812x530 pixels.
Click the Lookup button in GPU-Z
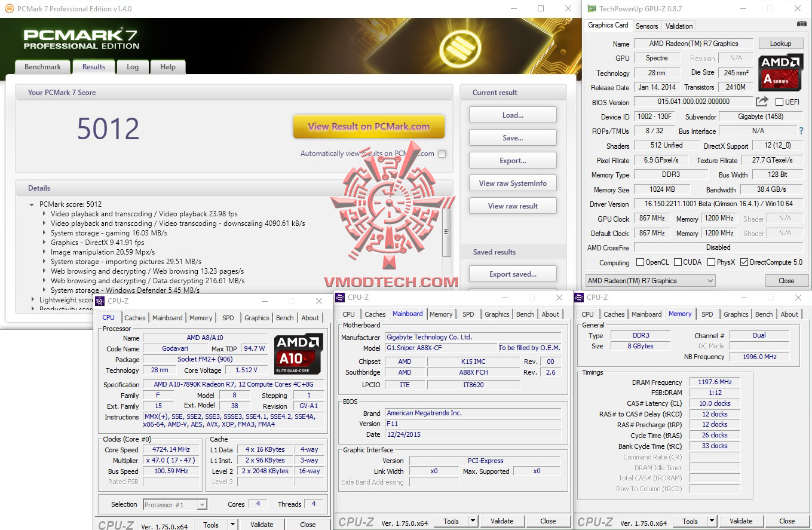click(x=780, y=44)
